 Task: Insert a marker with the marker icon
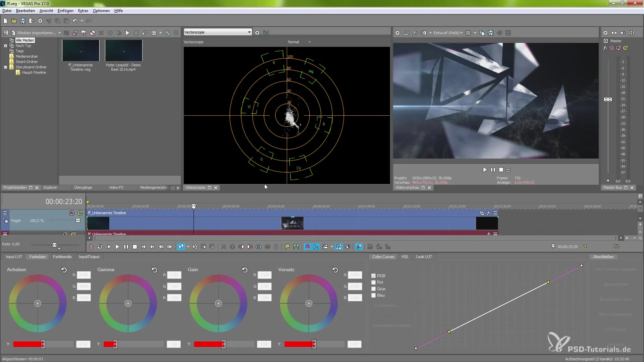[287, 247]
